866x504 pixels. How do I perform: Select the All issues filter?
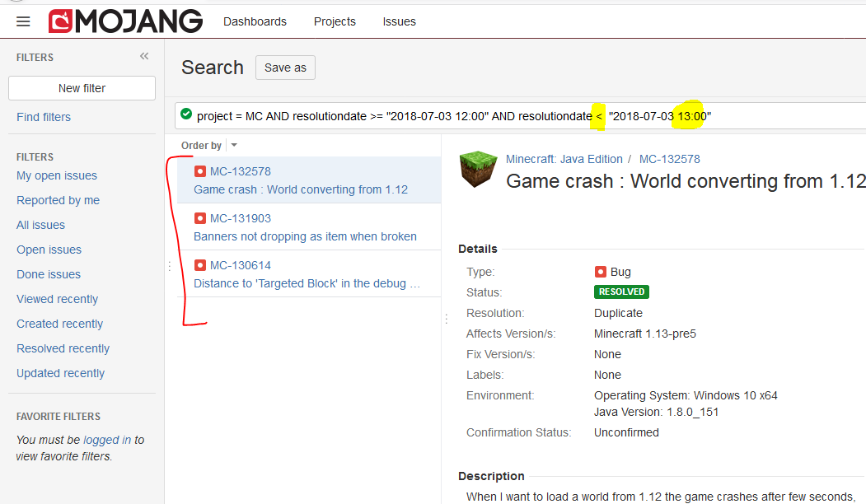point(41,225)
